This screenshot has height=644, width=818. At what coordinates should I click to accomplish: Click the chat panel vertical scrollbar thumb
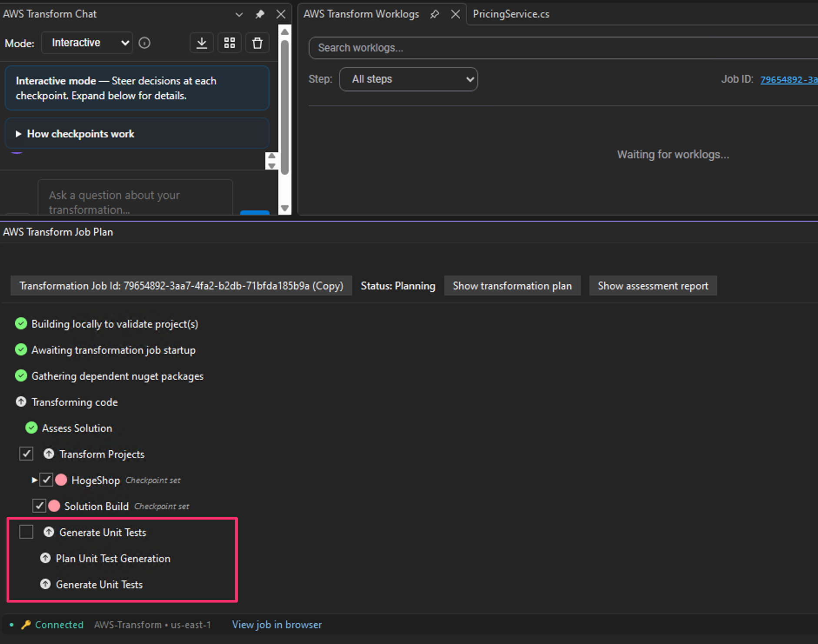285,107
